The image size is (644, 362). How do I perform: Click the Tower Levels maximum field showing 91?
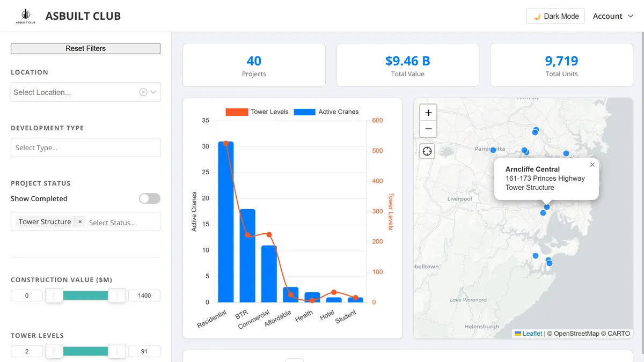144,351
